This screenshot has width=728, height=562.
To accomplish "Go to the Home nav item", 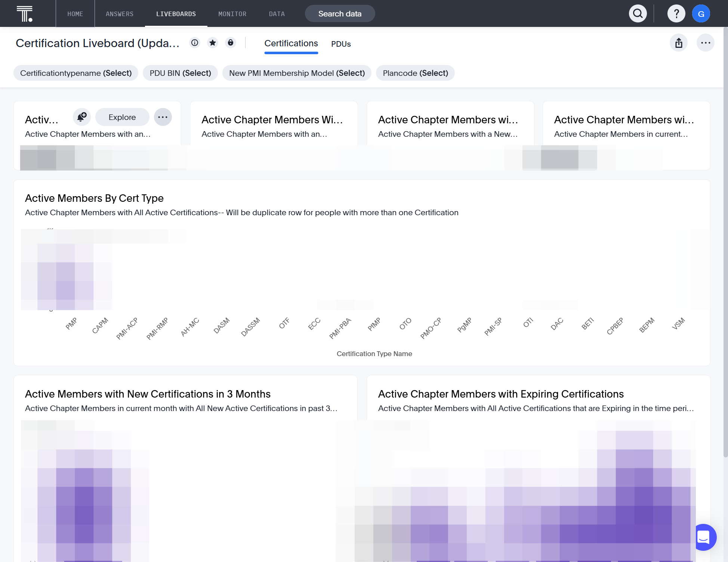I will [x=75, y=14].
